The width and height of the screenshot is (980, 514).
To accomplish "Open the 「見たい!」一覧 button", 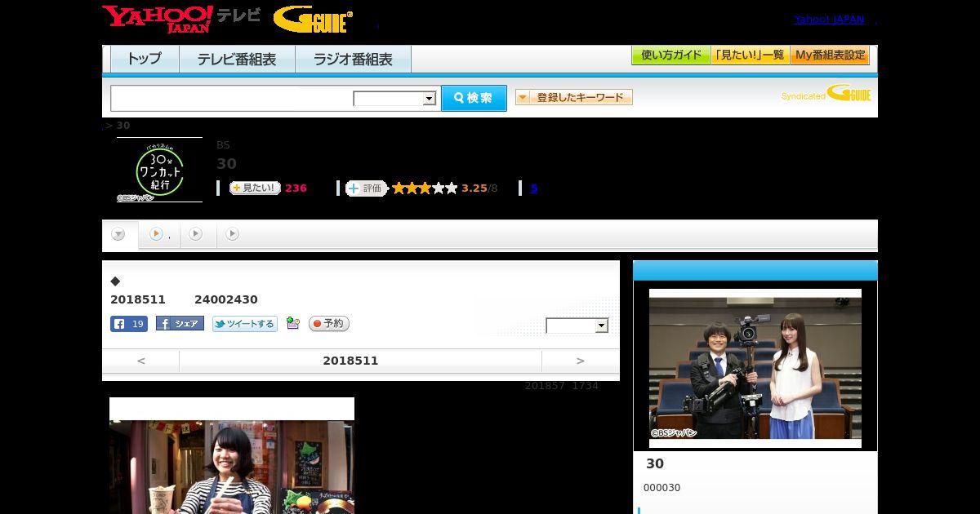I will 750,55.
